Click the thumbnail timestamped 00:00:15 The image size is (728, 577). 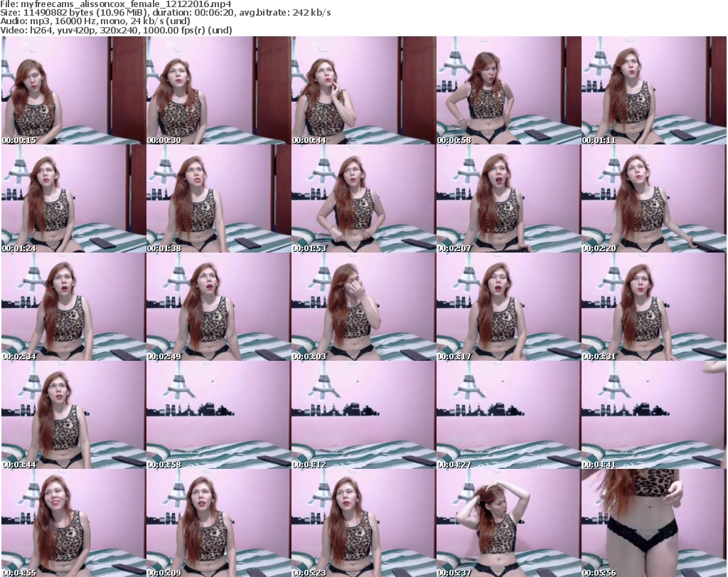tap(73, 90)
